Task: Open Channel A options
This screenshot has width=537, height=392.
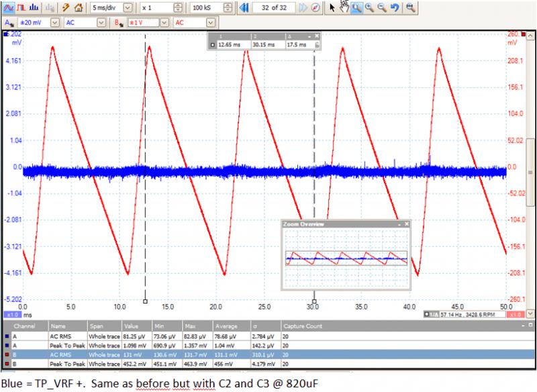Action: pos(9,23)
